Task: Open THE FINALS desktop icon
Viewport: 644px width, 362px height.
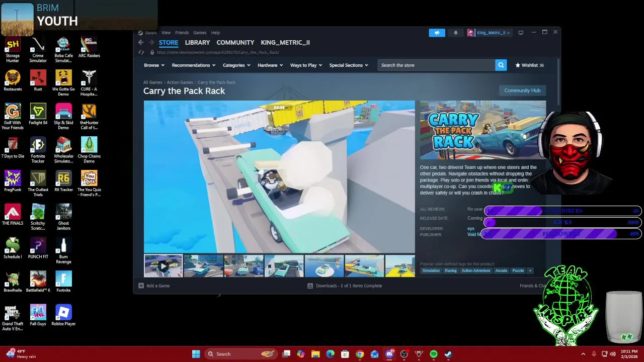Action: point(13,215)
